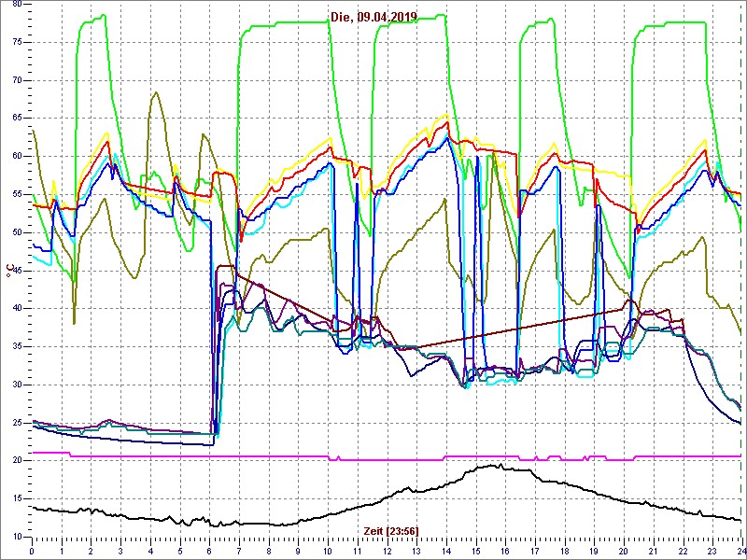The image size is (747, 560).
Task: Click hour 14 on the time axis
Action: (446, 551)
